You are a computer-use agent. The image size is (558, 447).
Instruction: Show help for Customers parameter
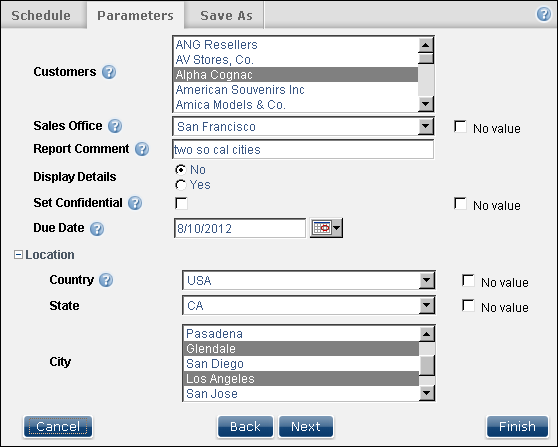tap(109, 72)
